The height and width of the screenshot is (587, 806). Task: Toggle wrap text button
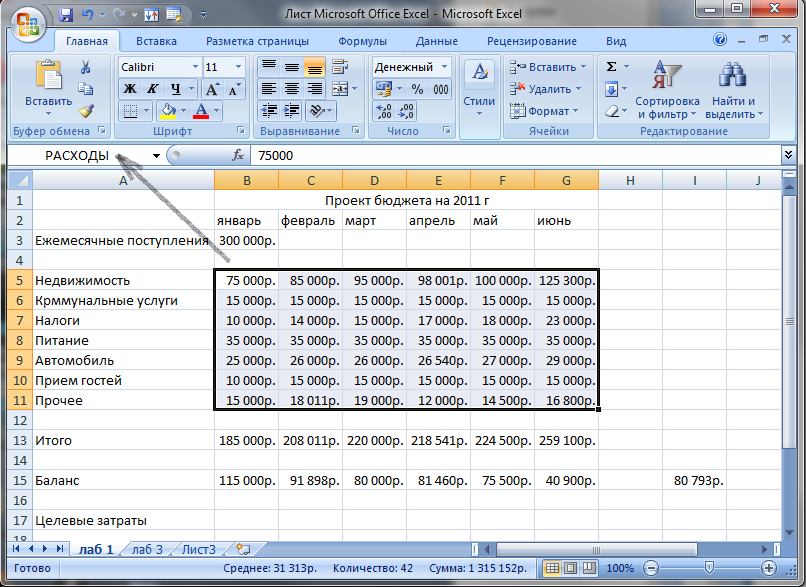coord(340,67)
